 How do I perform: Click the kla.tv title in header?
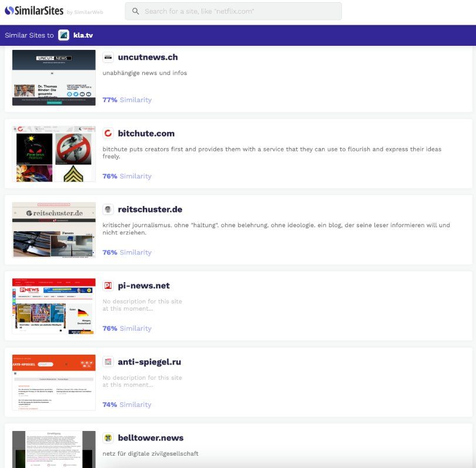tap(83, 35)
